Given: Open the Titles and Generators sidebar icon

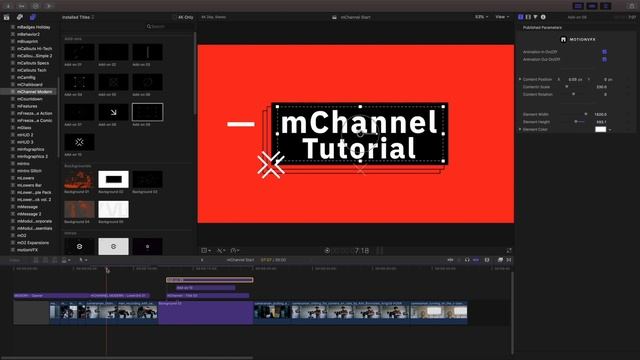Looking at the screenshot, I should [33, 17].
